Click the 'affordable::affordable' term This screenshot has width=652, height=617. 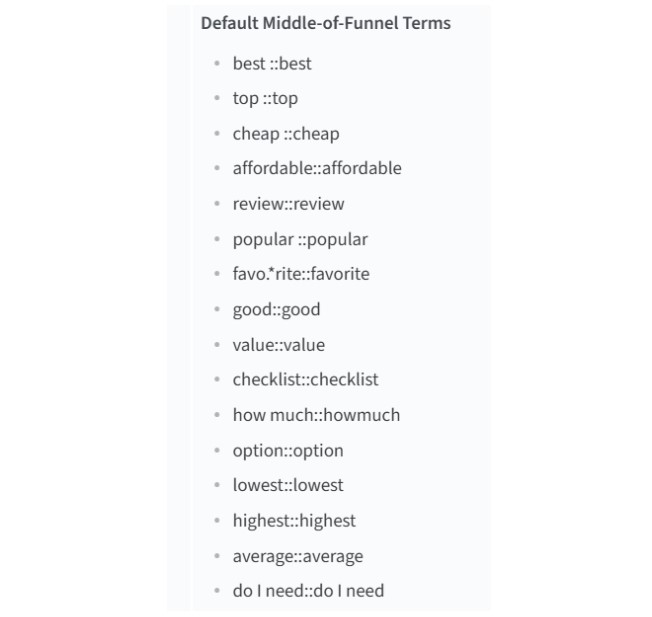(x=317, y=168)
